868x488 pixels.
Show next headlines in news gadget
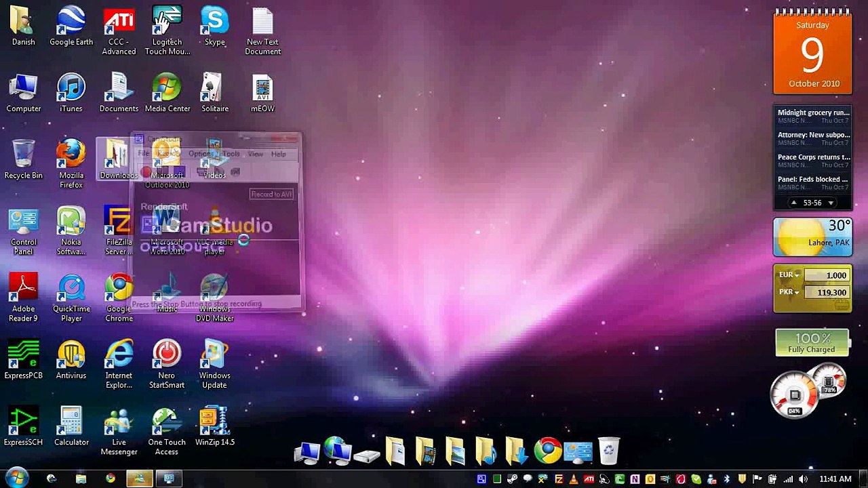tap(831, 203)
